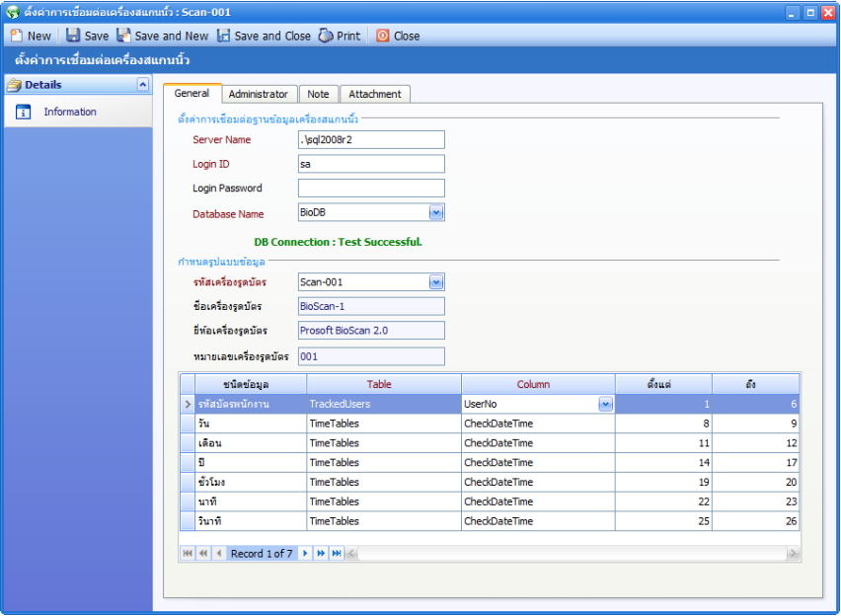
Task: Click the Save and New button label
Action: tap(172, 36)
